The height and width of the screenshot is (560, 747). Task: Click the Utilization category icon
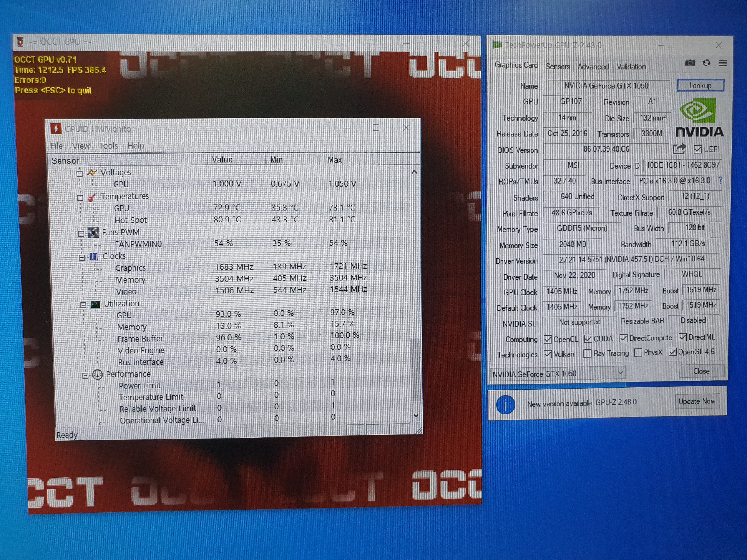pyautogui.click(x=96, y=304)
